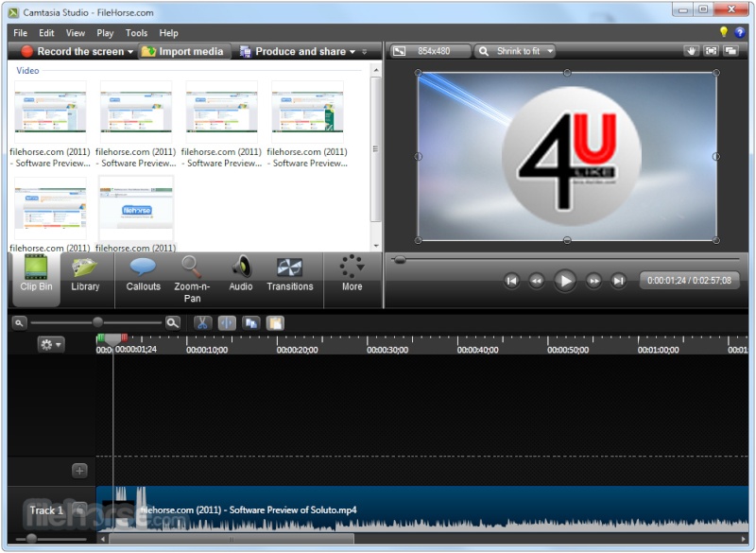Click the detach preview window icon
The width and height of the screenshot is (756, 553).
pyautogui.click(x=731, y=51)
